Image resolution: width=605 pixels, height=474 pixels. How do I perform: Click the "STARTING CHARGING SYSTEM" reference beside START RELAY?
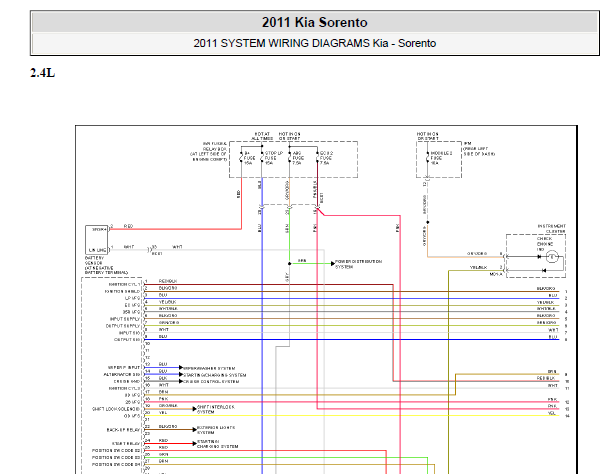(x=218, y=444)
